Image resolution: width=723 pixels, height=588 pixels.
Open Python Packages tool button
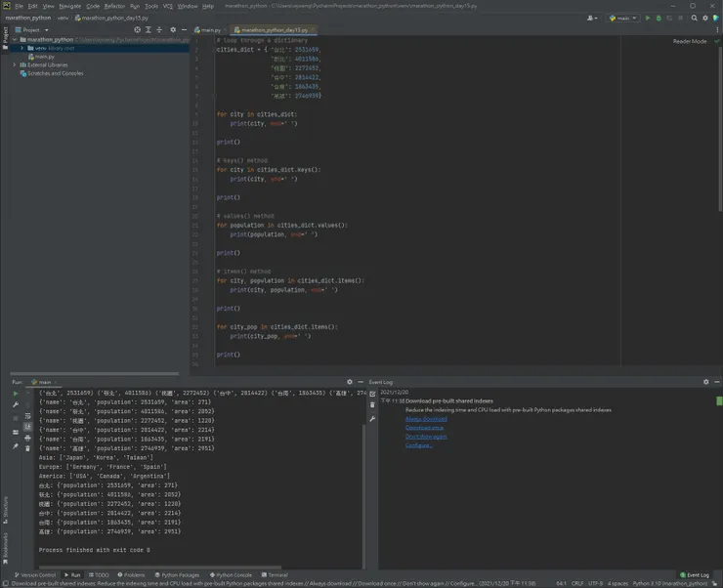point(177,575)
